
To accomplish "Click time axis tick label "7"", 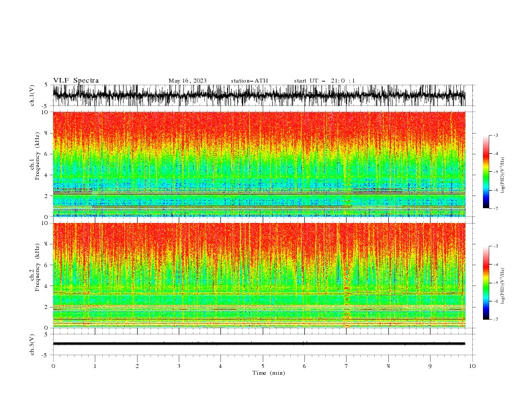I will click(347, 366).
